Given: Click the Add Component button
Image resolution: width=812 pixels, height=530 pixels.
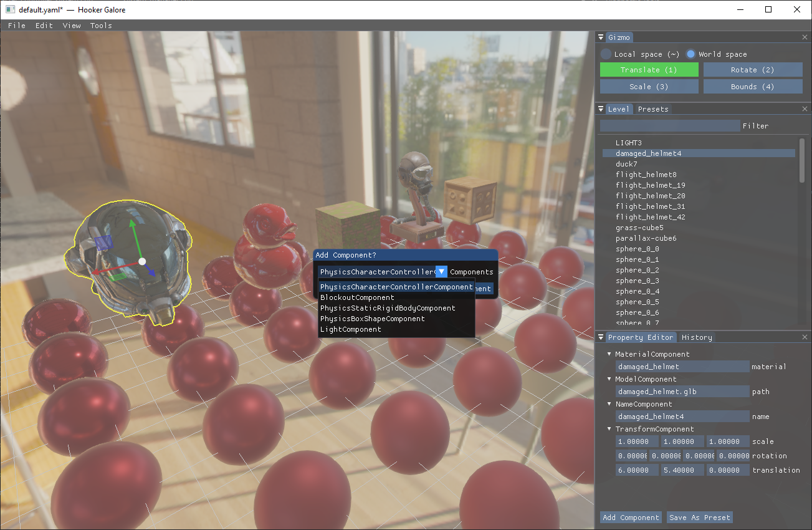Looking at the screenshot, I should [x=631, y=518].
